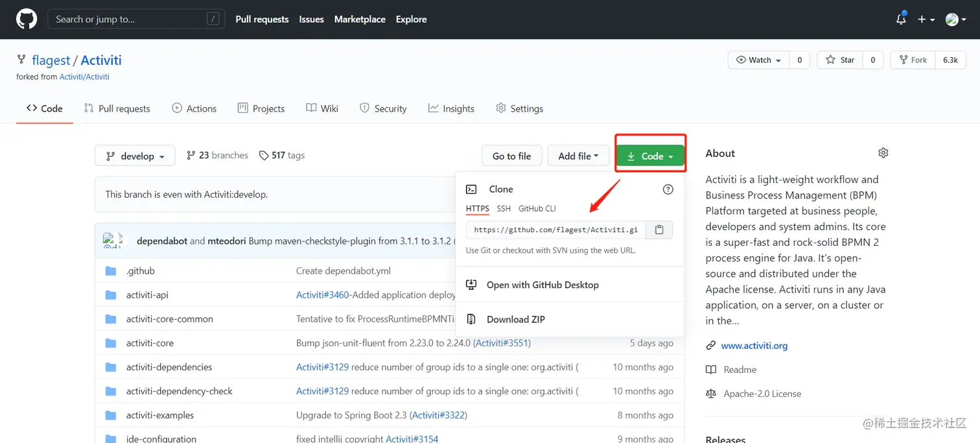This screenshot has width=980, height=443.
Task: Open the activiti-core folder
Action: (x=150, y=342)
